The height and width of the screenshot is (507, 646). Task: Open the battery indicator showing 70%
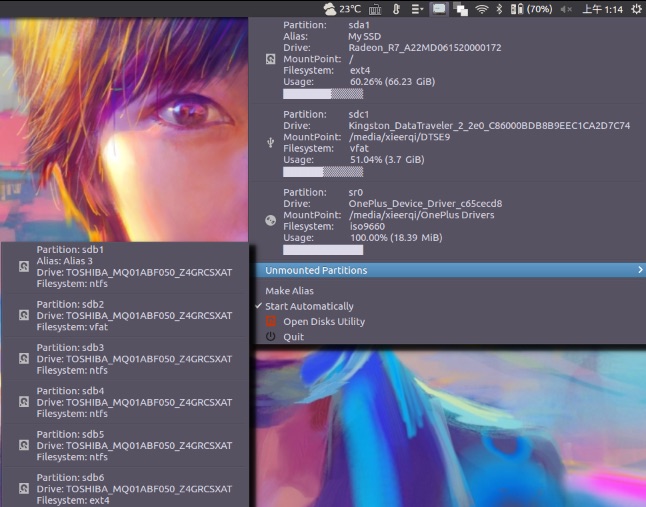click(531, 9)
